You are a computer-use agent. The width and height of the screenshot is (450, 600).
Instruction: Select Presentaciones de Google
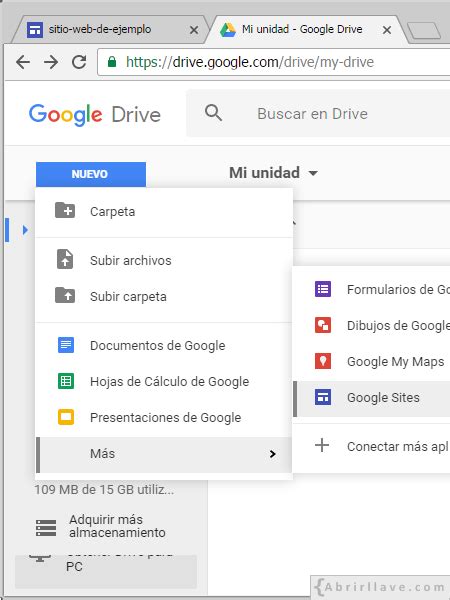click(164, 417)
